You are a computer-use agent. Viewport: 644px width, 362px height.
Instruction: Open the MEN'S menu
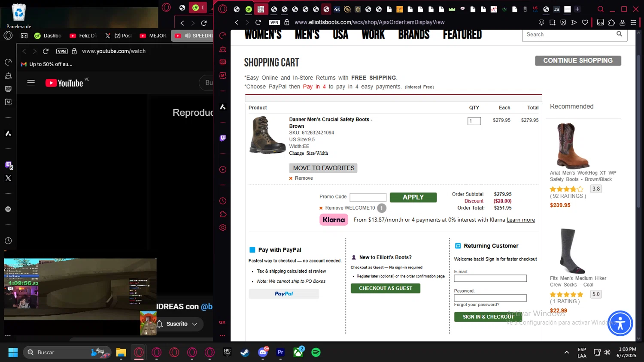307,34
